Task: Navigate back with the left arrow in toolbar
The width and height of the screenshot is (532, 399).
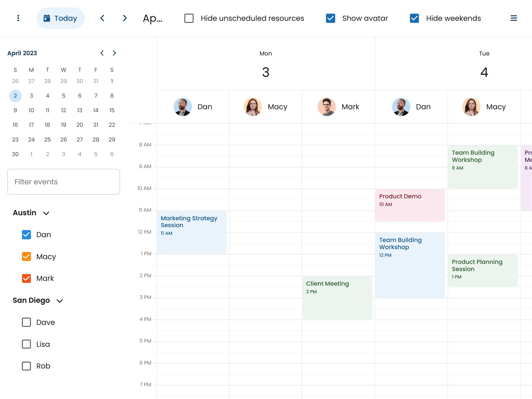Action: [102, 18]
